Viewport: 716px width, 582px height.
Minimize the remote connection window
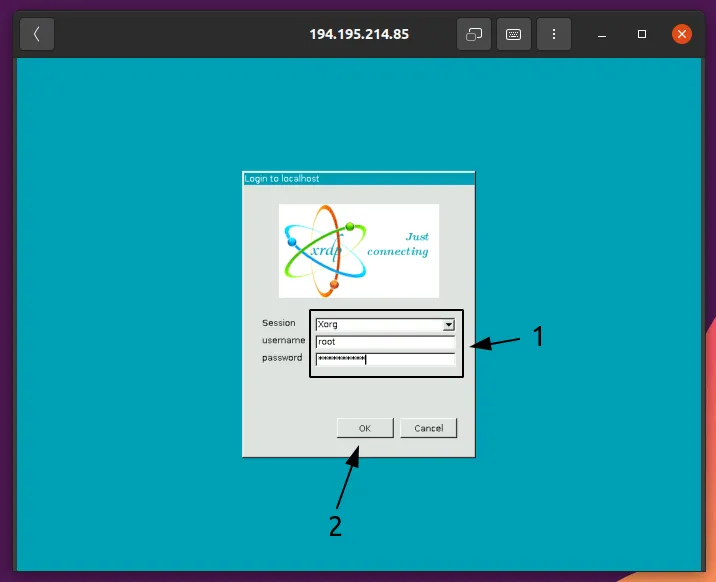tap(603, 34)
